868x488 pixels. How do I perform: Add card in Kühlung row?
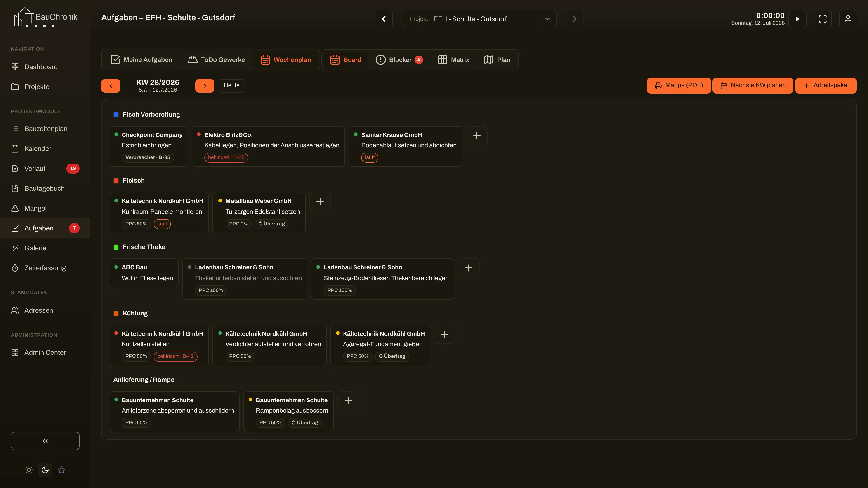445,334
